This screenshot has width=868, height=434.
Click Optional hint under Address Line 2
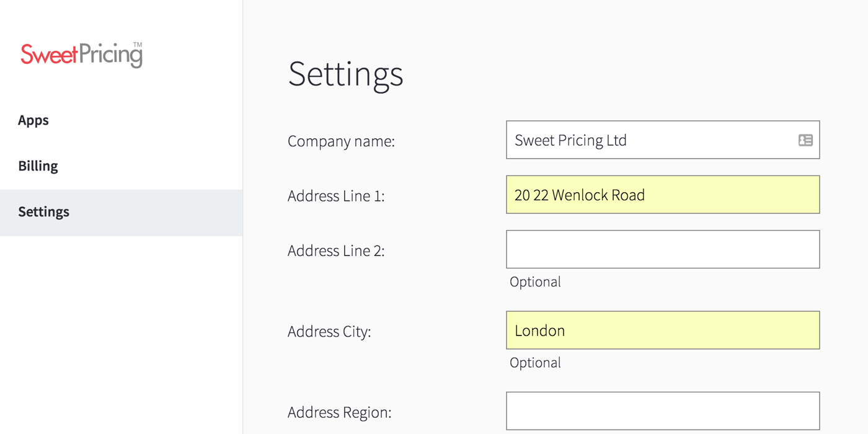[x=535, y=282]
